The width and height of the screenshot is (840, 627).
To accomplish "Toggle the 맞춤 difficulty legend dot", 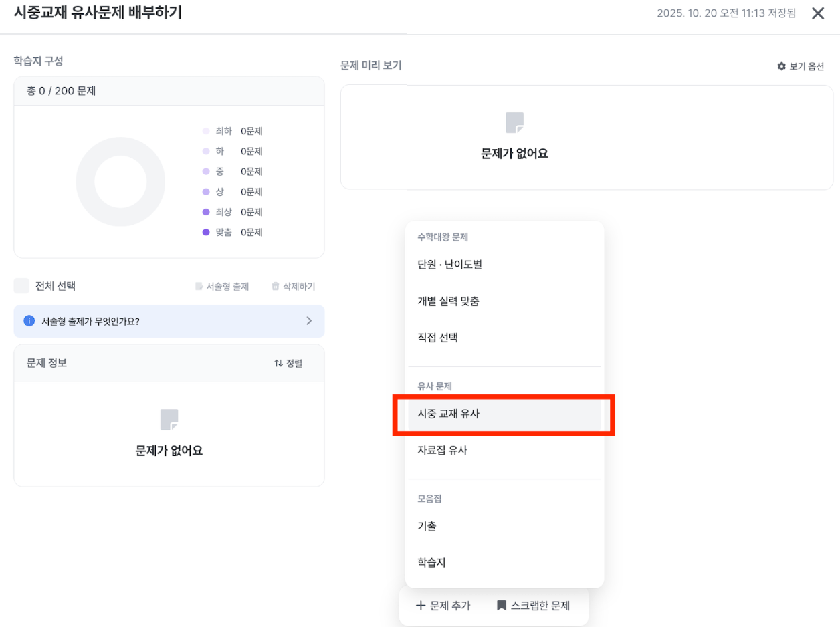I will 205,232.
